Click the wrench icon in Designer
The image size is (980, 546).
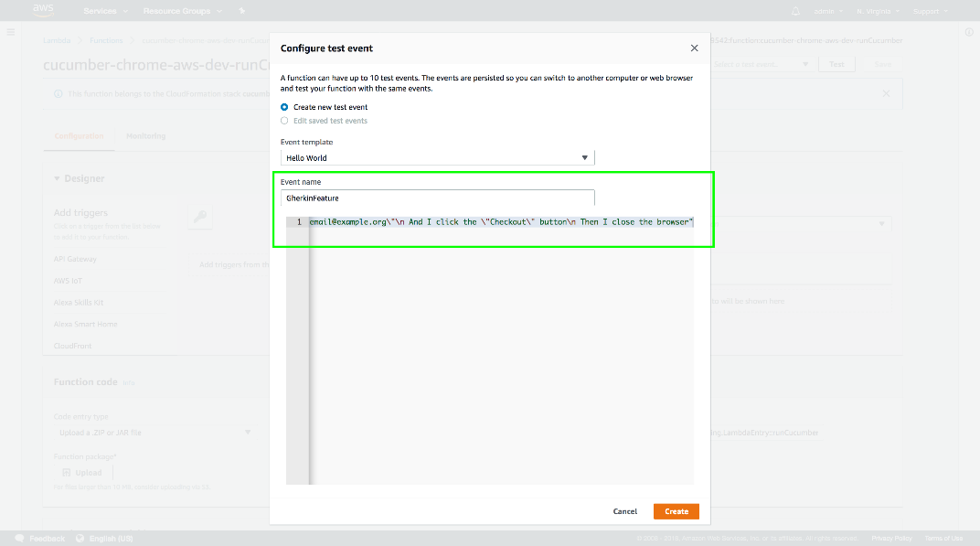tap(199, 217)
